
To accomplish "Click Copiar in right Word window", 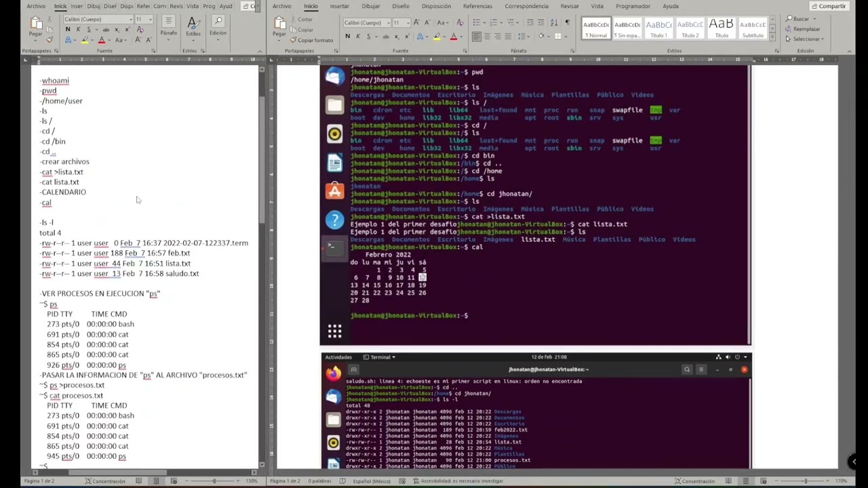I will [302, 30].
